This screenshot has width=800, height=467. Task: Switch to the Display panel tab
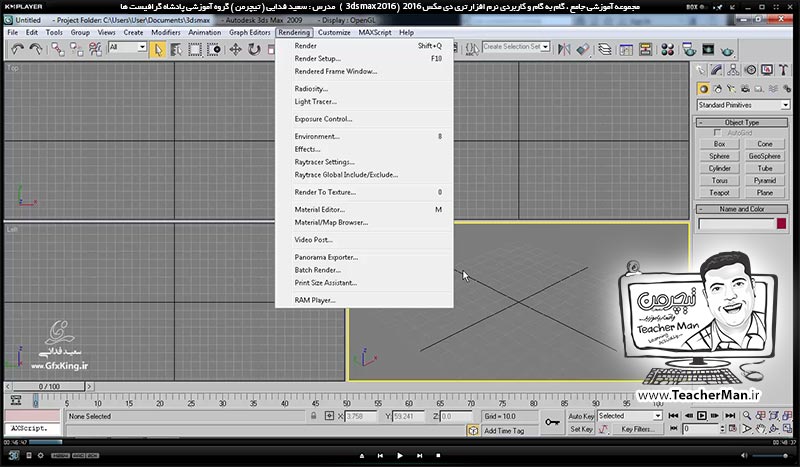(766, 70)
